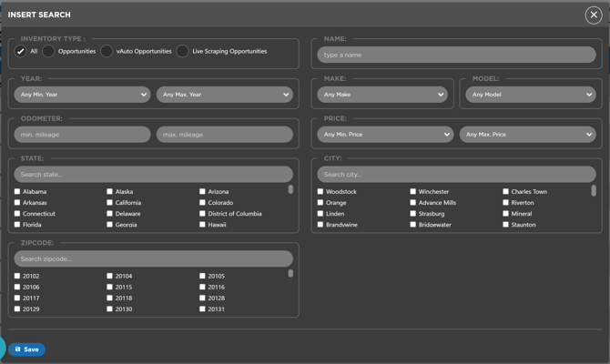Open the Any Min. Year dropdown
Viewport: 610px width, 364px height.
pos(82,95)
